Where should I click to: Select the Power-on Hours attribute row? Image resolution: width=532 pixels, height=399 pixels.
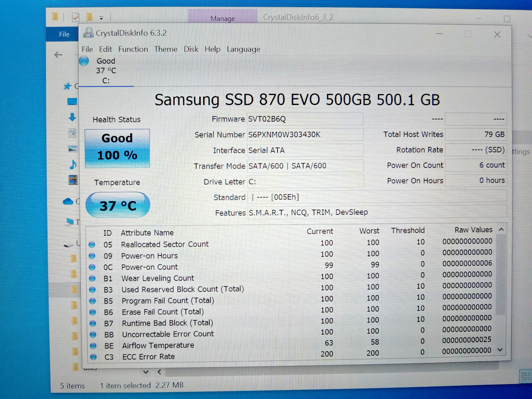tap(291, 254)
